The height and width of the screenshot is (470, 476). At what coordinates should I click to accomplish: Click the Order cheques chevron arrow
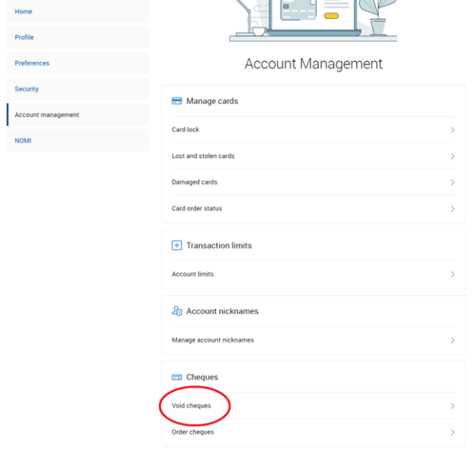pyautogui.click(x=452, y=433)
